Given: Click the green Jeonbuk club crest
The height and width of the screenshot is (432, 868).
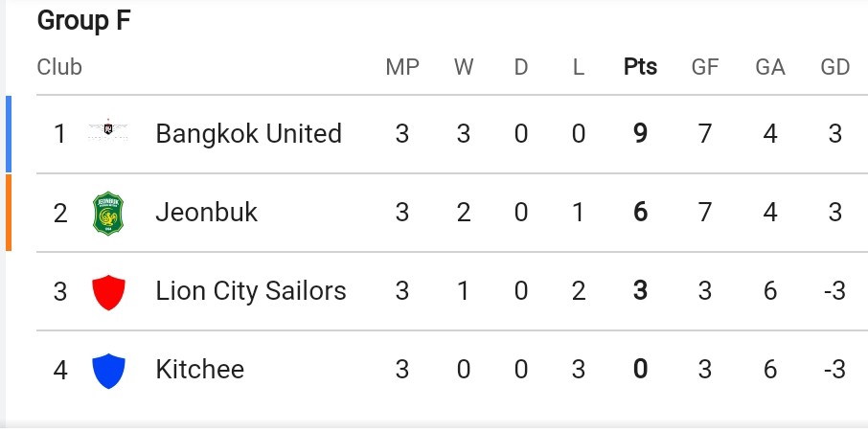Looking at the screenshot, I should tap(108, 214).
